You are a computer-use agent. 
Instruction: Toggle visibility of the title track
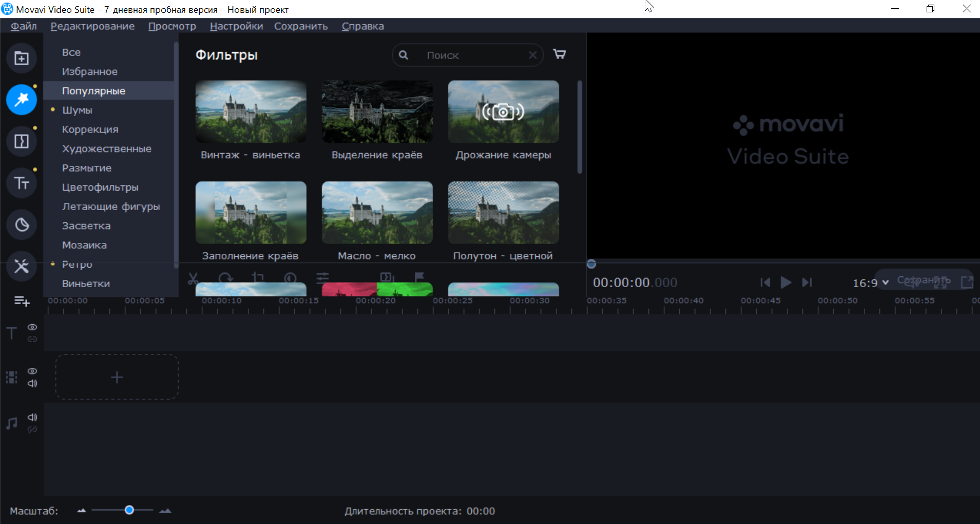(x=32, y=327)
